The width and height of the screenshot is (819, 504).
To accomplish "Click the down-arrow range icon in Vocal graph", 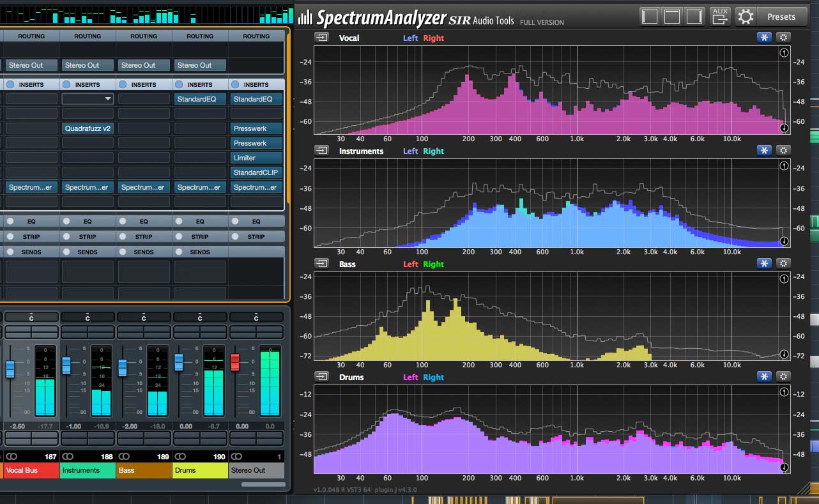I will point(784,128).
